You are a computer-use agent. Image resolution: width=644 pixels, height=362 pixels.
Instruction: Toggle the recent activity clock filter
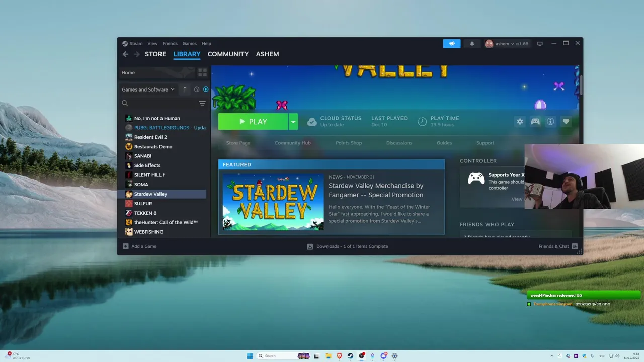(197, 89)
